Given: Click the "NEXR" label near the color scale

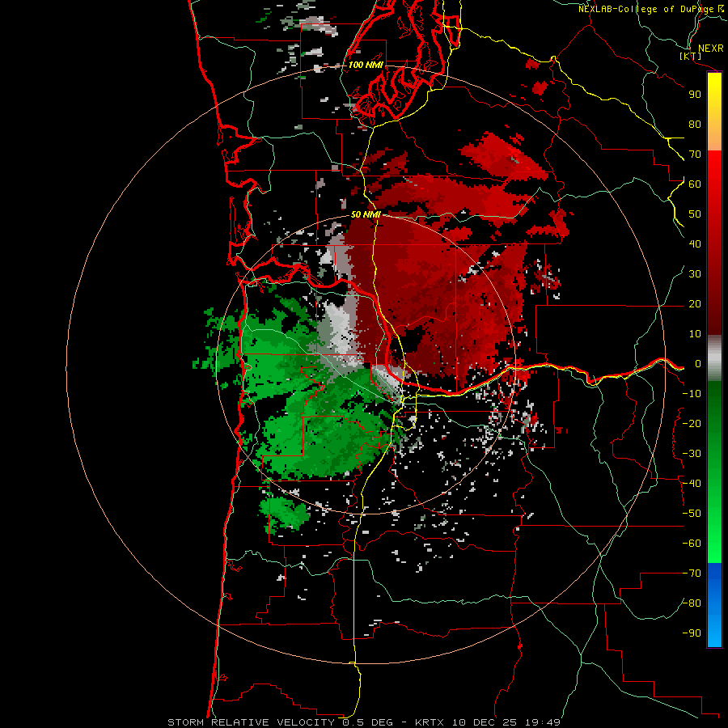Looking at the screenshot, I should click(x=711, y=48).
